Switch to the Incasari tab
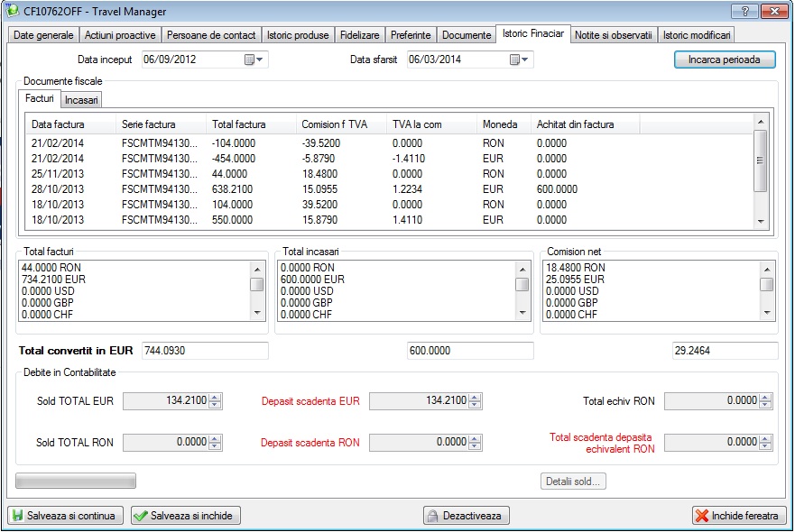The image size is (795, 532). click(82, 99)
